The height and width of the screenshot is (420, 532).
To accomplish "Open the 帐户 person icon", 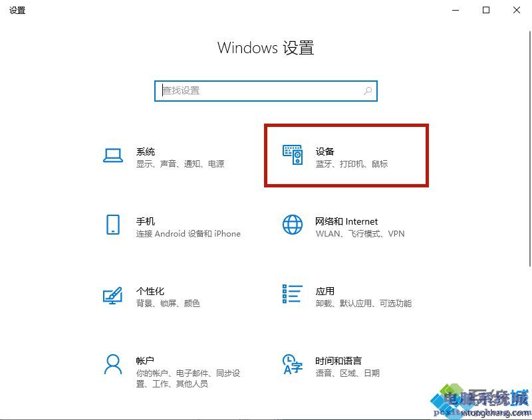I will point(113,364).
